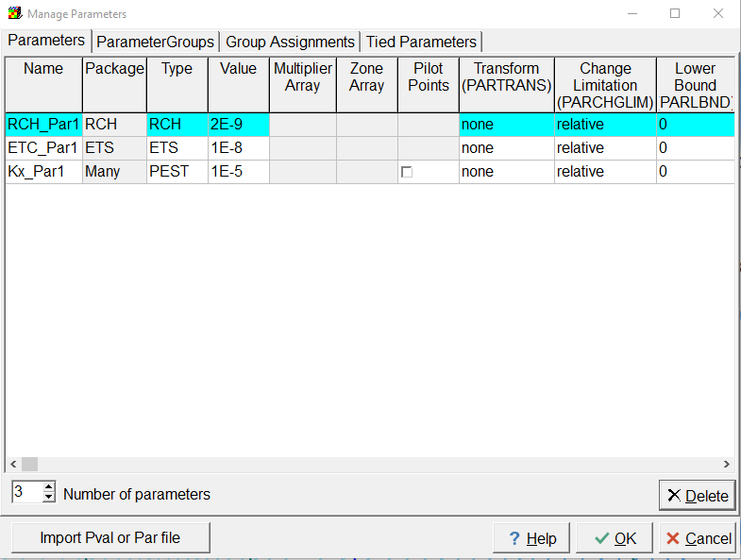741x560 pixels.
Task: Toggle Pilot Points checkbox for Kx_Par1
Action: click(407, 172)
